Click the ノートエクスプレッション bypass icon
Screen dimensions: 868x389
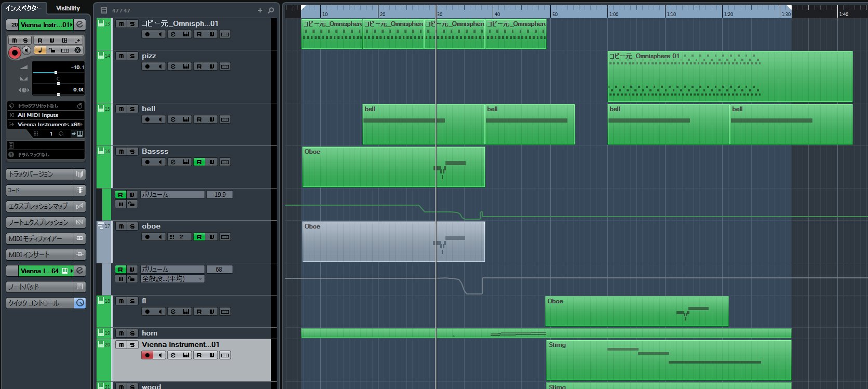(80, 222)
